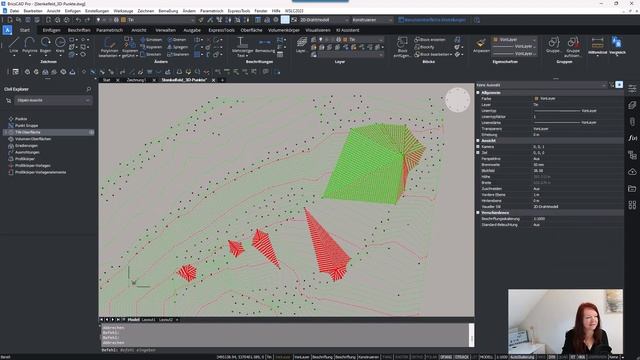Open the Konstruieren workspace dropdown

372,20
